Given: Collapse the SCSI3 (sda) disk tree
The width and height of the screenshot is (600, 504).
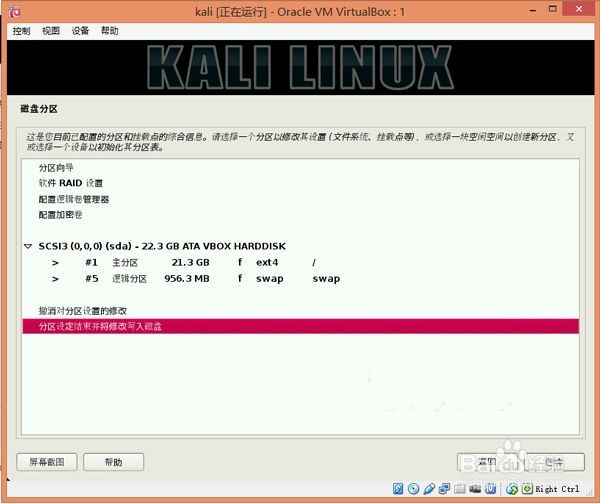Looking at the screenshot, I should 28,246.
